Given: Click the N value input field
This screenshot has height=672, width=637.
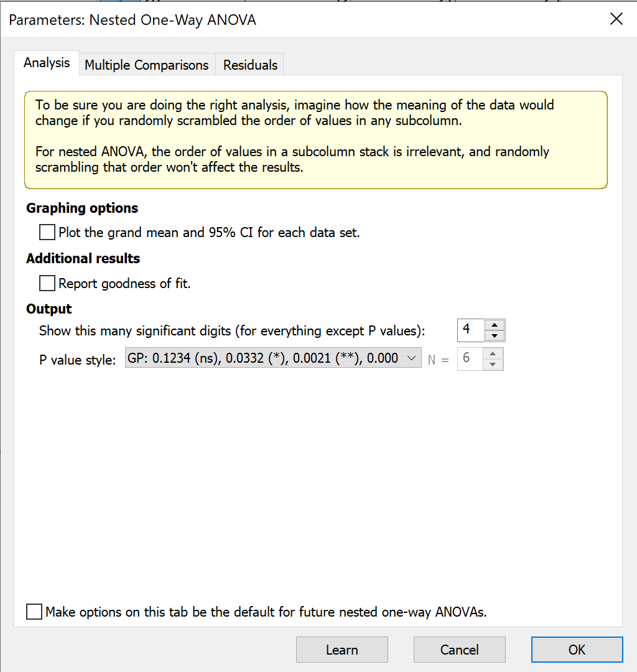Looking at the screenshot, I should pos(470,359).
